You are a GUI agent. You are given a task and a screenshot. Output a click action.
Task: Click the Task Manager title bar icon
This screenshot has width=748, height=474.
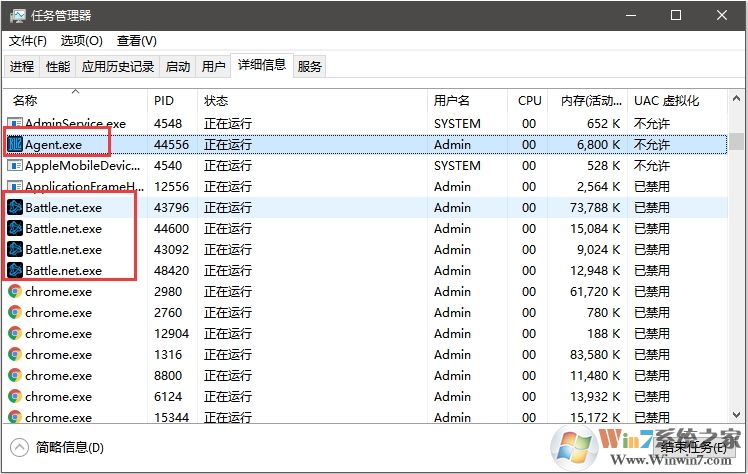pyautogui.click(x=16, y=15)
